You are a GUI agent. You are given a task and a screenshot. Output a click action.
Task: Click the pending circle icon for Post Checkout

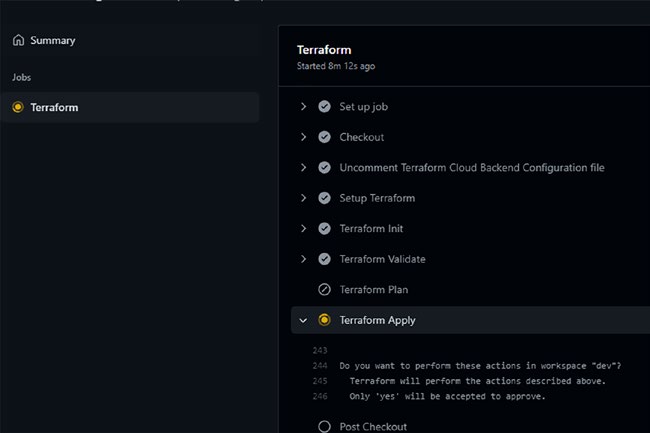(x=324, y=426)
